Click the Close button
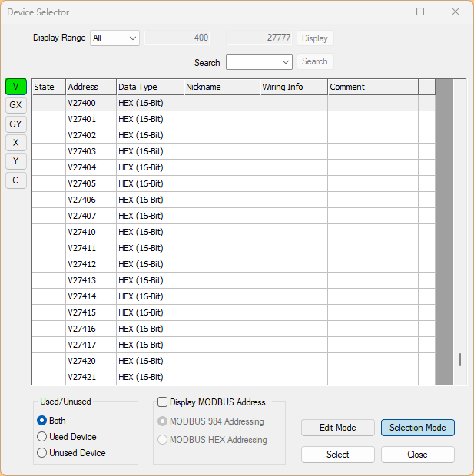This screenshot has height=476, width=474. point(417,455)
